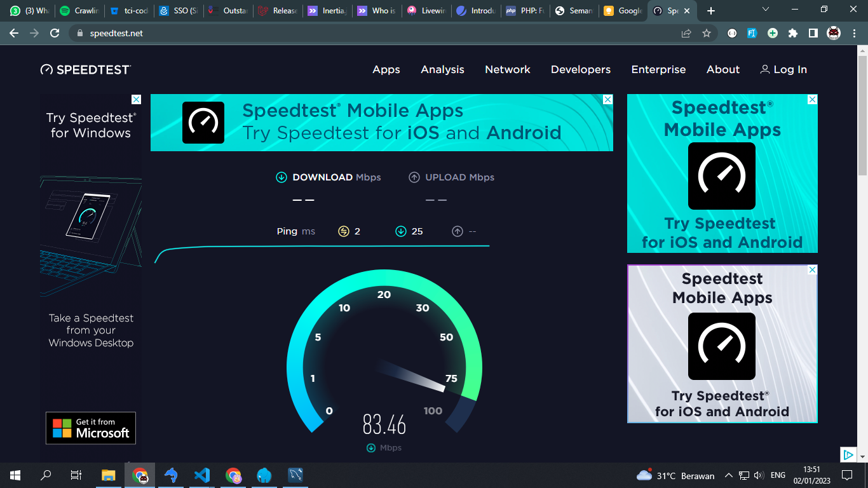
Task: Open a new browser tab
Action: pyautogui.click(x=711, y=11)
